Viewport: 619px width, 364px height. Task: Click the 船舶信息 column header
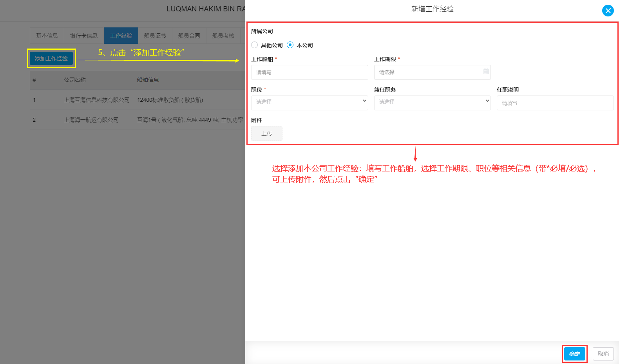[148, 80]
